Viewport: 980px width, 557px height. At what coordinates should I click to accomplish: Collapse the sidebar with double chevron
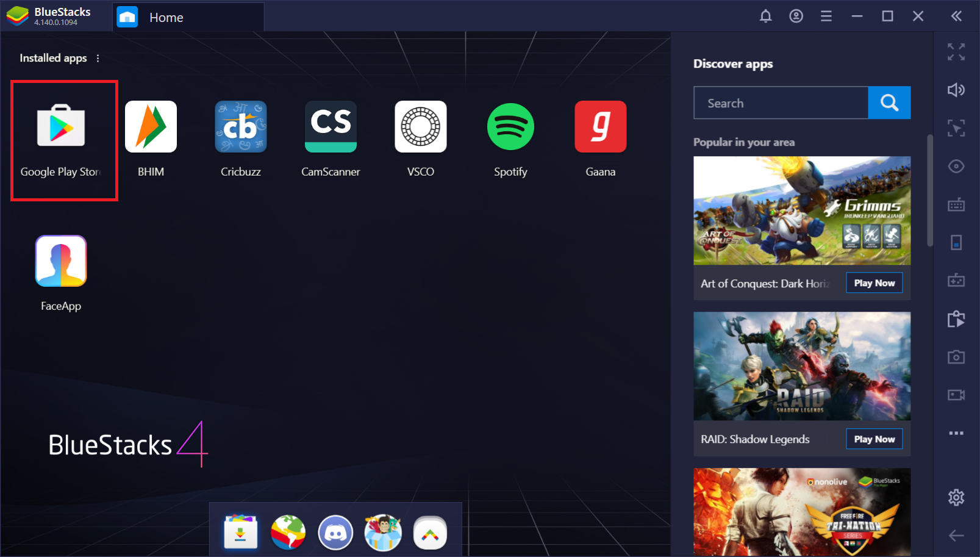coord(956,16)
